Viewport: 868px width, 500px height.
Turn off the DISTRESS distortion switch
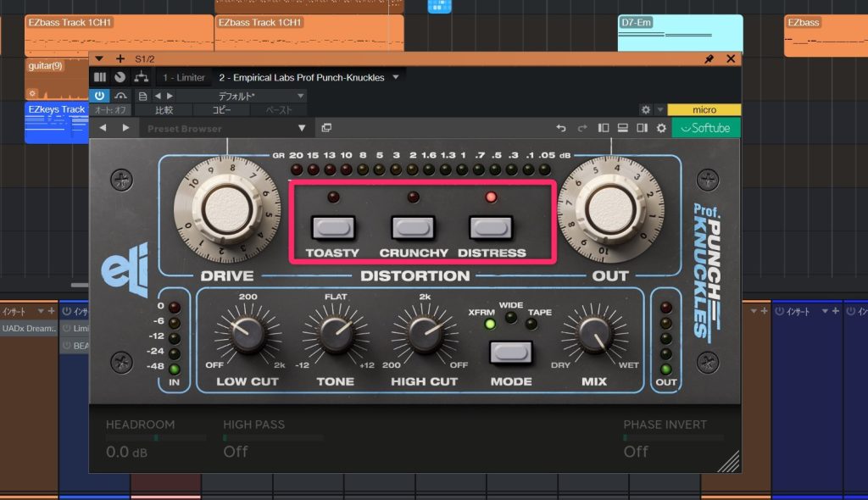click(x=492, y=228)
